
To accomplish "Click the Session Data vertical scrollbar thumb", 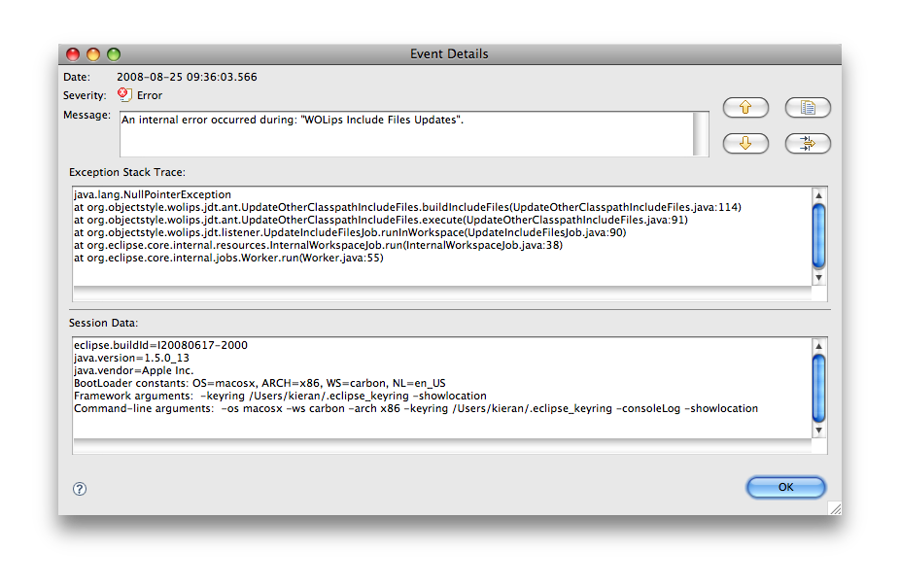I will (x=818, y=385).
